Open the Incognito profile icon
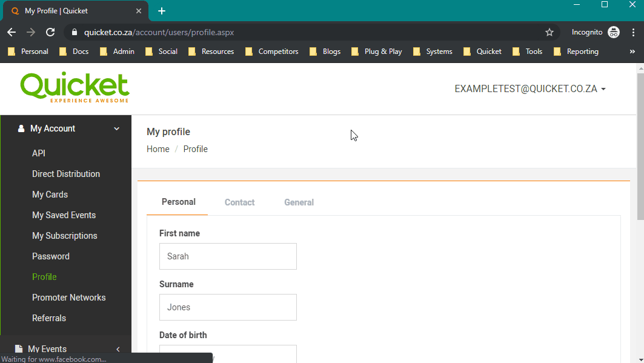 (x=614, y=32)
